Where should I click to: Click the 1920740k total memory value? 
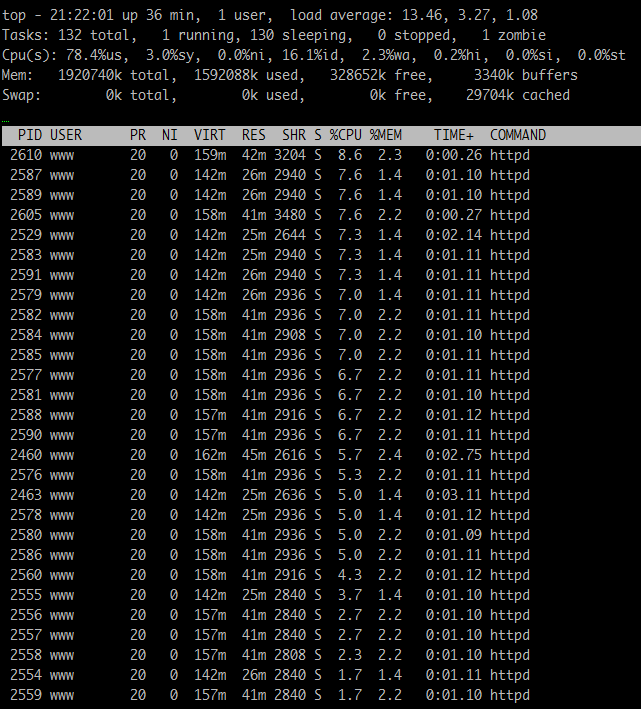click(92, 75)
